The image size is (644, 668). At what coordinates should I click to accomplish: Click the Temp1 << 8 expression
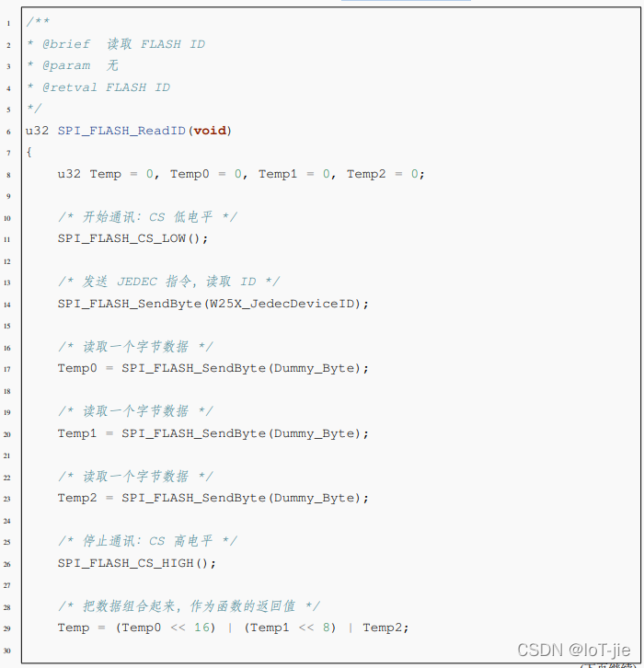(x=290, y=628)
